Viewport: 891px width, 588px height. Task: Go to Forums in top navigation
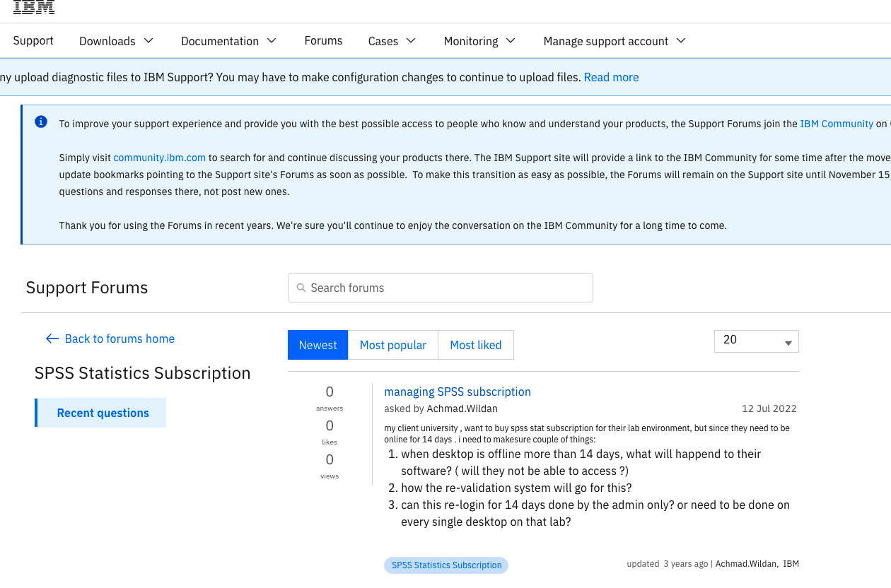pos(323,40)
